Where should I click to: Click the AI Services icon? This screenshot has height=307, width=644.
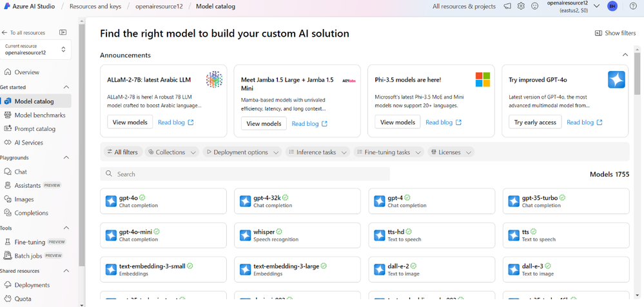tap(7, 143)
